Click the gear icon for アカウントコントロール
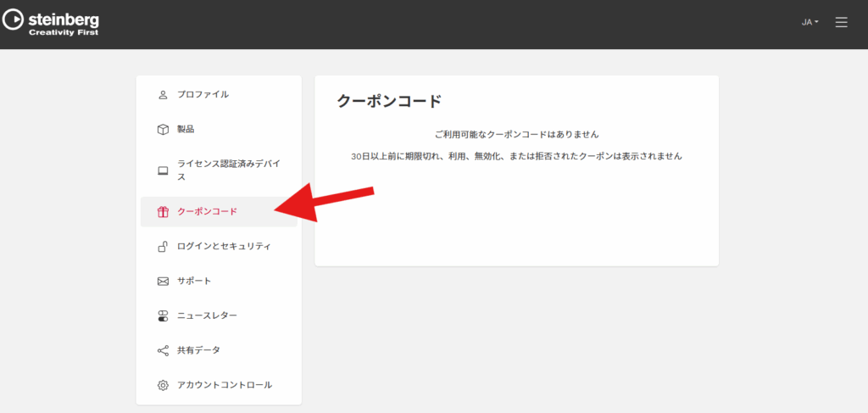Image resolution: width=868 pixels, height=413 pixels. pyautogui.click(x=163, y=385)
